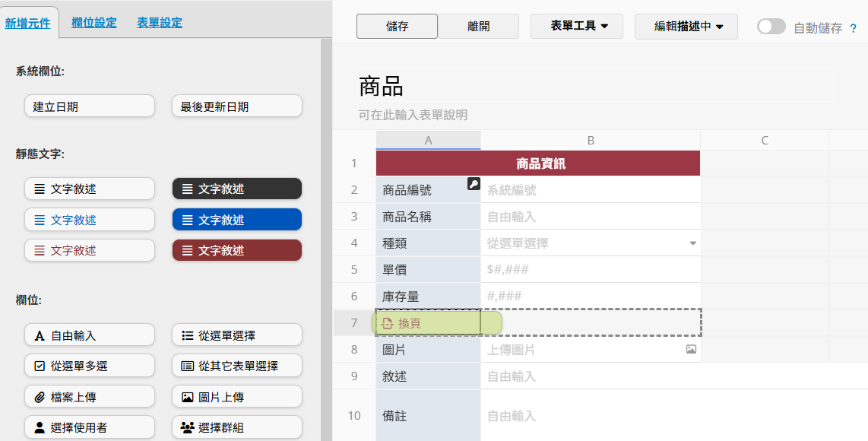The width and height of the screenshot is (868, 441).
Task: Select the dark red 文字敘述 style element
Action: pos(237,250)
